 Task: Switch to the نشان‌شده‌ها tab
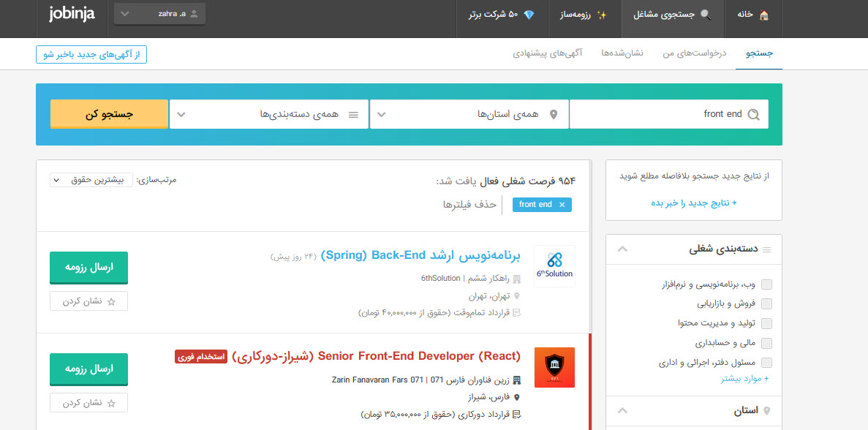click(622, 54)
